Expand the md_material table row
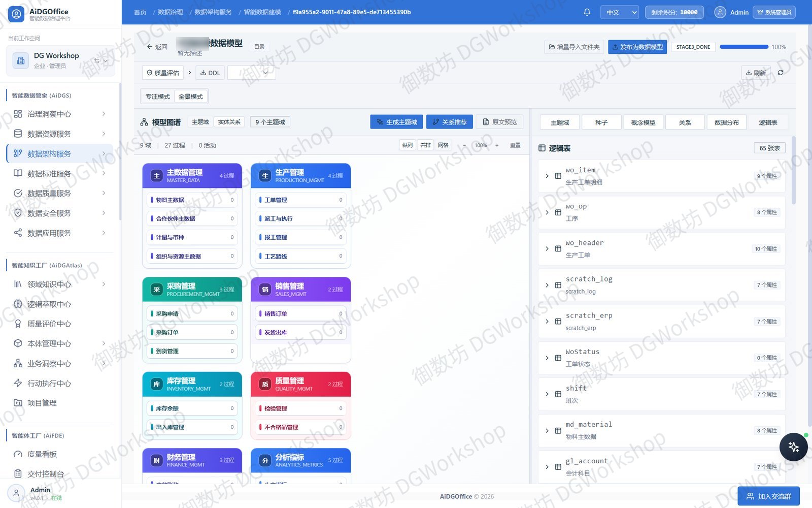812x508 pixels. coord(547,431)
